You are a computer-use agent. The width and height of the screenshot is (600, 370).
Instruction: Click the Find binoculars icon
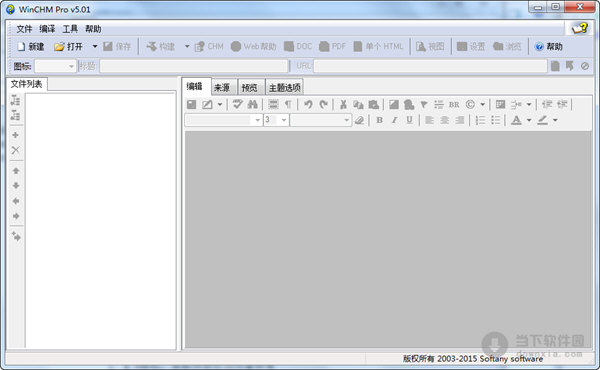(252, 104)
